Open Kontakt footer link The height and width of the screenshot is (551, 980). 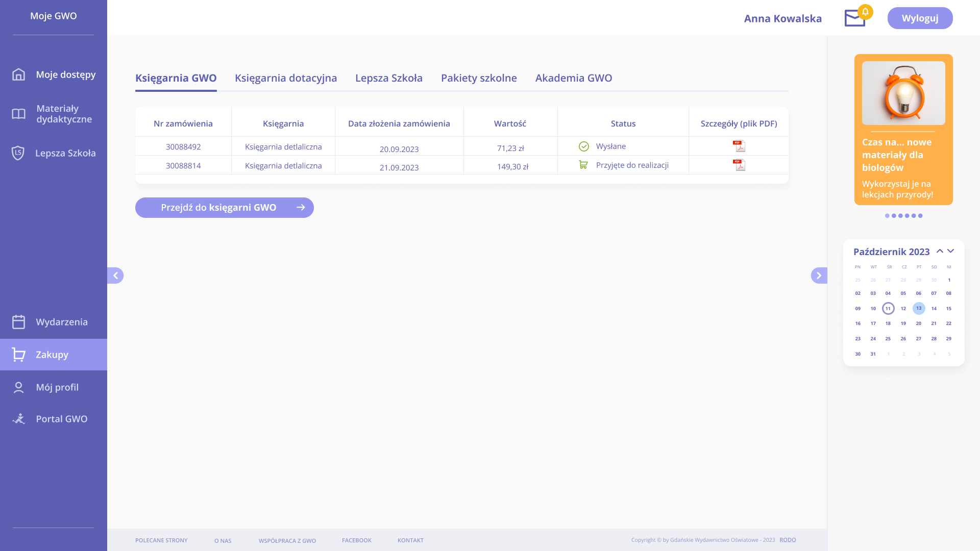tap(410, 540)
